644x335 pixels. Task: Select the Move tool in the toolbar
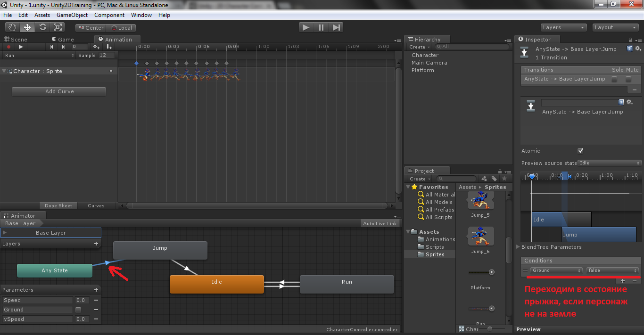click(x=27, y=27)
